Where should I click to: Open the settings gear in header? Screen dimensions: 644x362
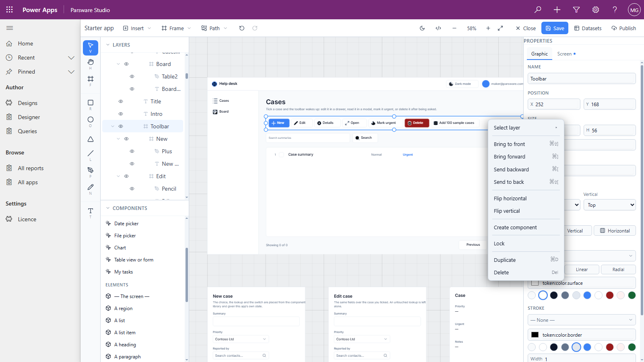(x=596, y=10)
